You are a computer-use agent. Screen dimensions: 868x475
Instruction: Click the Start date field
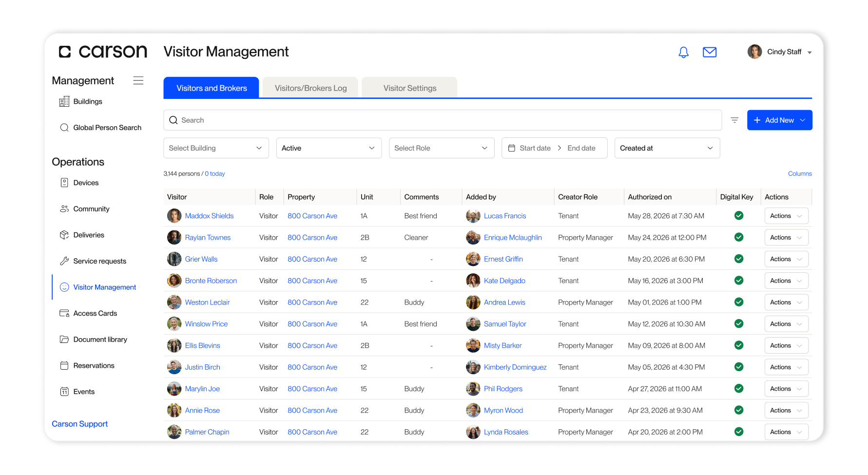pos(535,148)
